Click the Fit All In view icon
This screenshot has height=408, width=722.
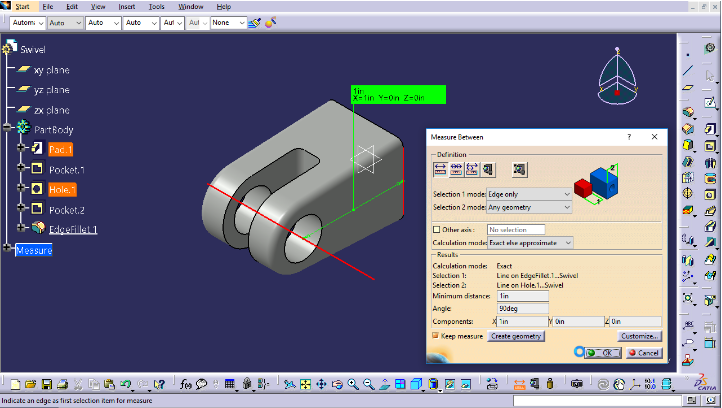pos(305,384)
